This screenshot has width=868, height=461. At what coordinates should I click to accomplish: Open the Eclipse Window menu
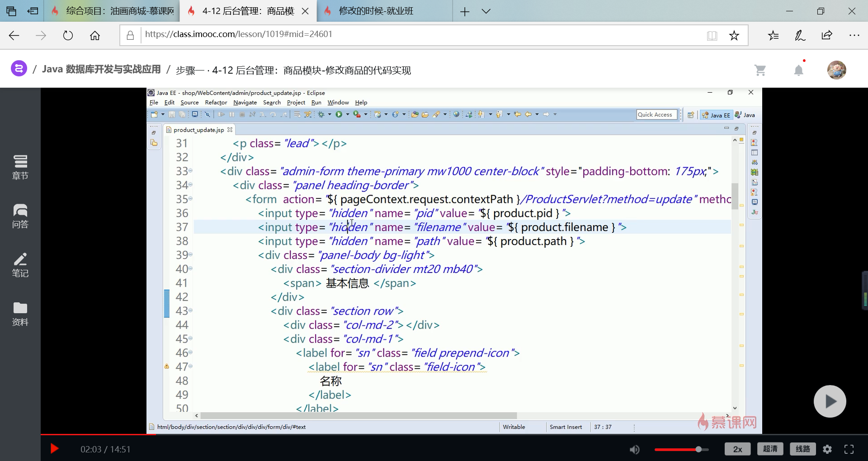click(x=338, y=103)
